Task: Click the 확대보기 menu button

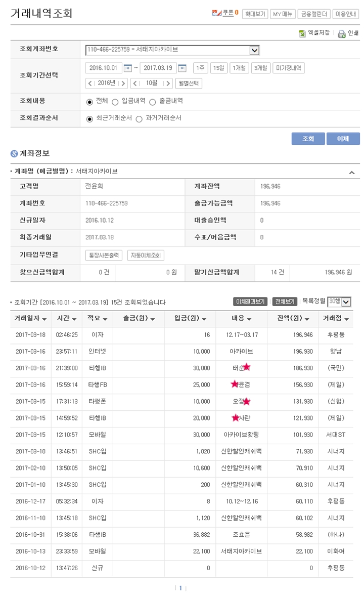Action: (255, 14)
